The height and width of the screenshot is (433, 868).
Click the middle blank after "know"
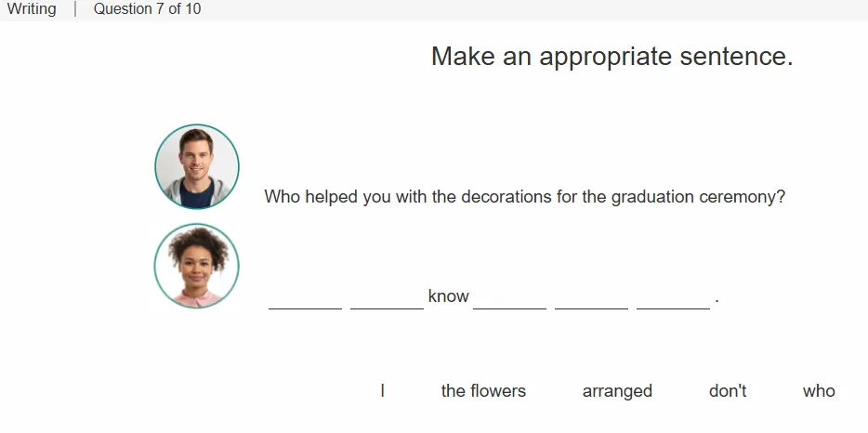(592, 301)
